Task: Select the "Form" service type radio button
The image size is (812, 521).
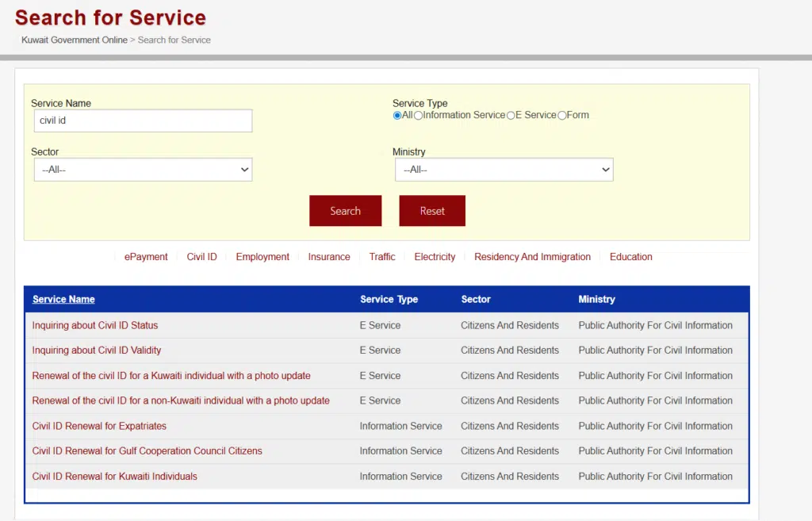Action: tap(562, 115)
